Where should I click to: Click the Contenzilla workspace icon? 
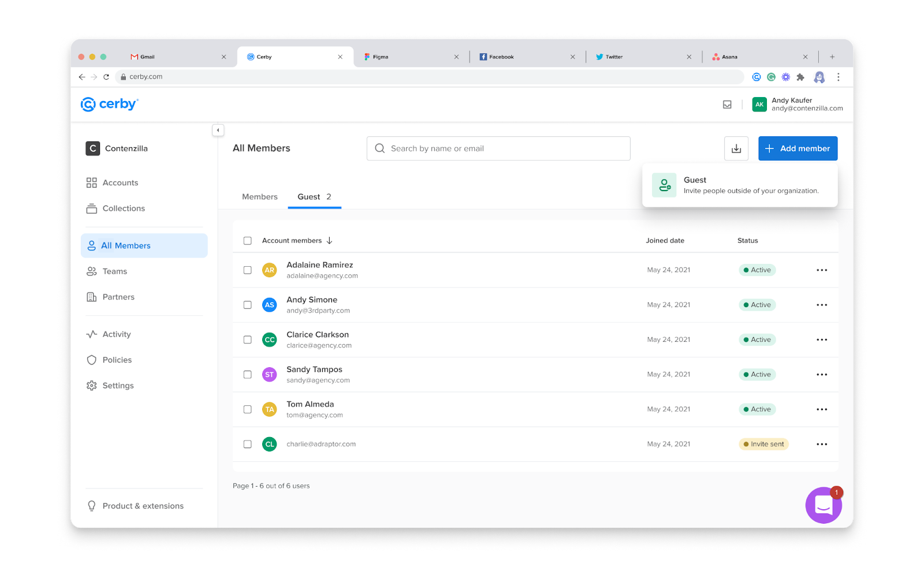tap(92, 148)
